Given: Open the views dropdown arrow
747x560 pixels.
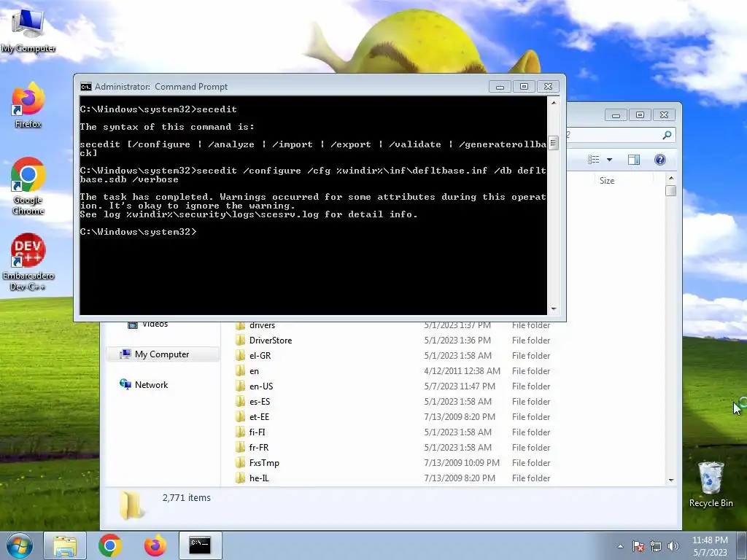Looking at the screenshot, I should 609,160.
